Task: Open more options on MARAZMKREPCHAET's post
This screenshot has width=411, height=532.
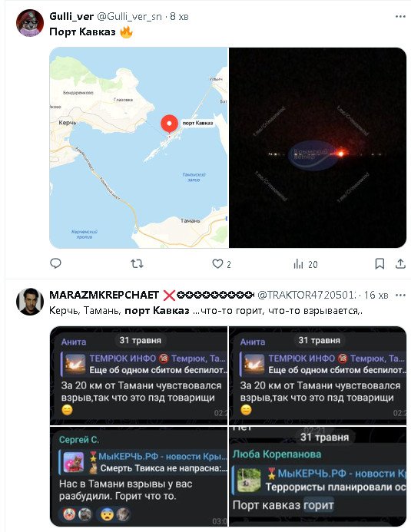Action: [400, 296]
